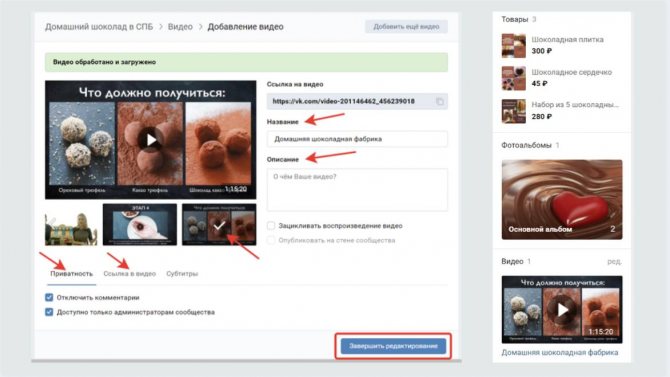
Task: Click the Описание text area
Action: (x=357, y=189)
